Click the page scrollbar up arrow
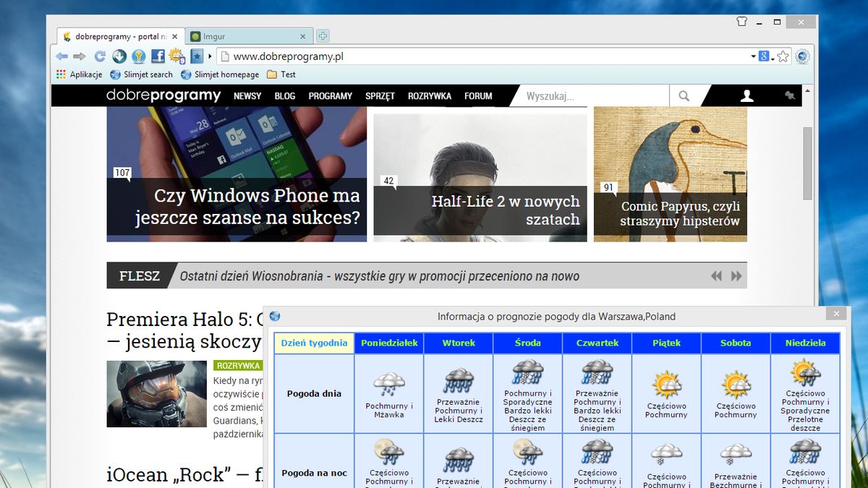The image size is (868, 488). pyautogui.click(x=808, y=90)
